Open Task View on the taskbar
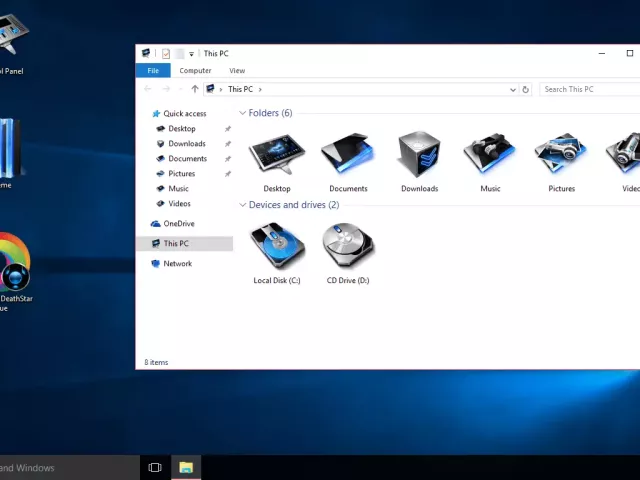This screenshot has height=480, width=640. point(155,467)
